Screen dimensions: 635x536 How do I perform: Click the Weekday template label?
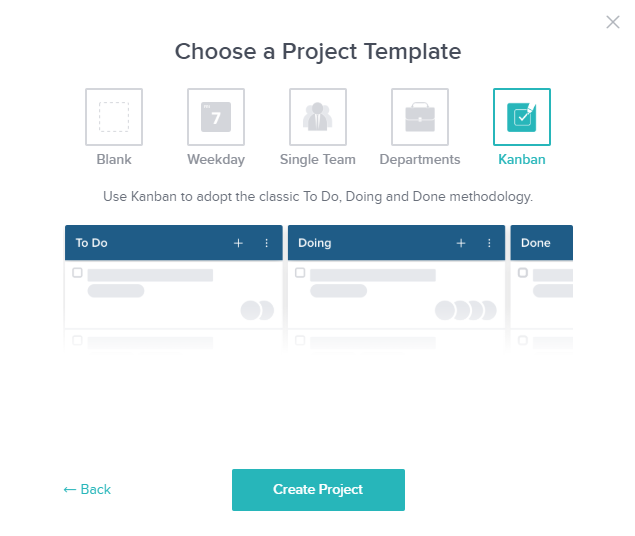pos(216,160)
